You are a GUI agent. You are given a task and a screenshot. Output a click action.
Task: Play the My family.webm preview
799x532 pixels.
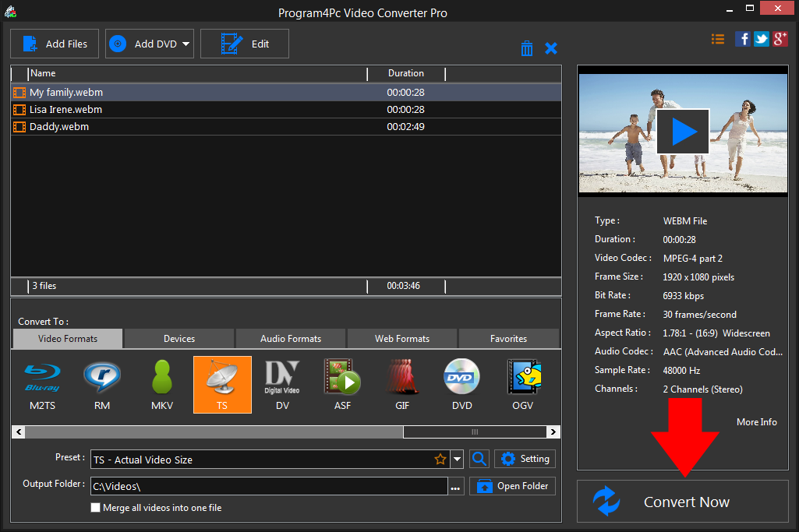(x=682, y=131)
